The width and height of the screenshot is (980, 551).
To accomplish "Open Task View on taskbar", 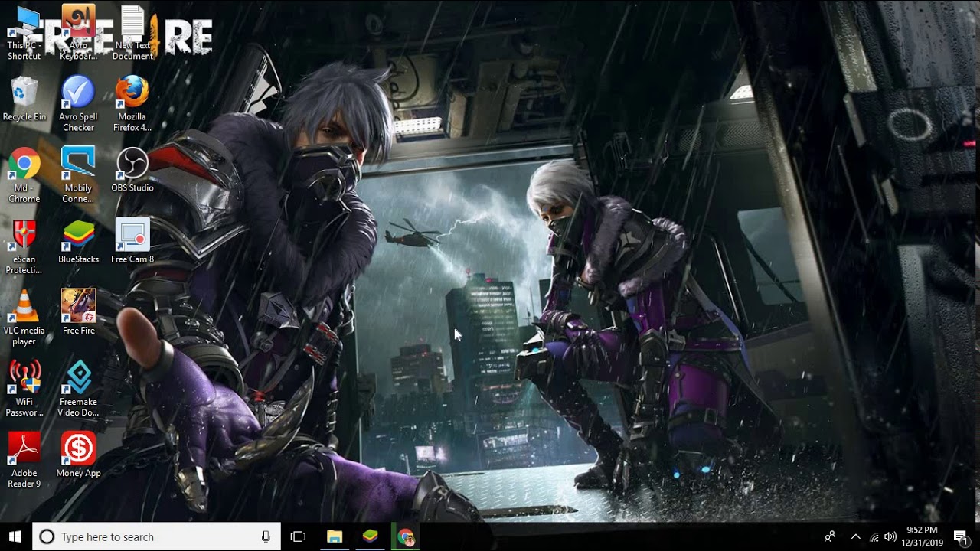I will point(298,536).
